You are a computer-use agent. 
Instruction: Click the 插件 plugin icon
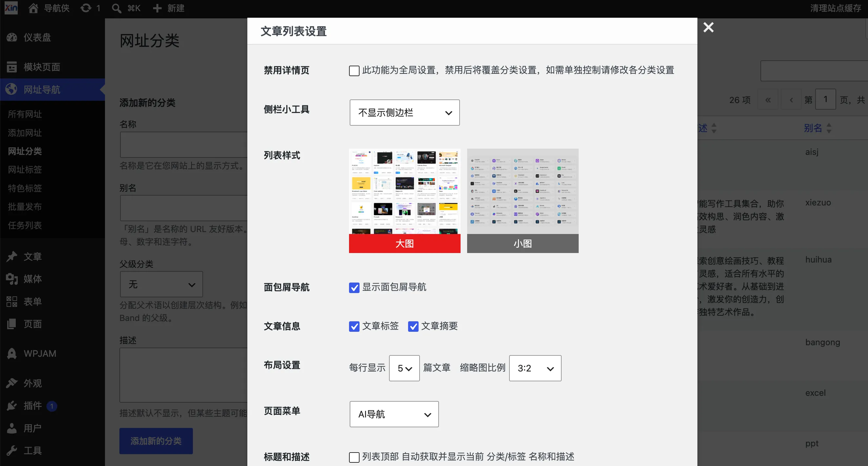click(12, 406)
